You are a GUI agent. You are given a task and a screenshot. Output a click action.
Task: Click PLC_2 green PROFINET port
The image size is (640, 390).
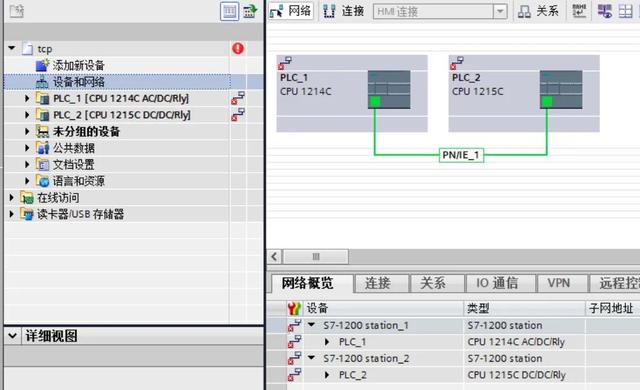[x=547, y=101]
